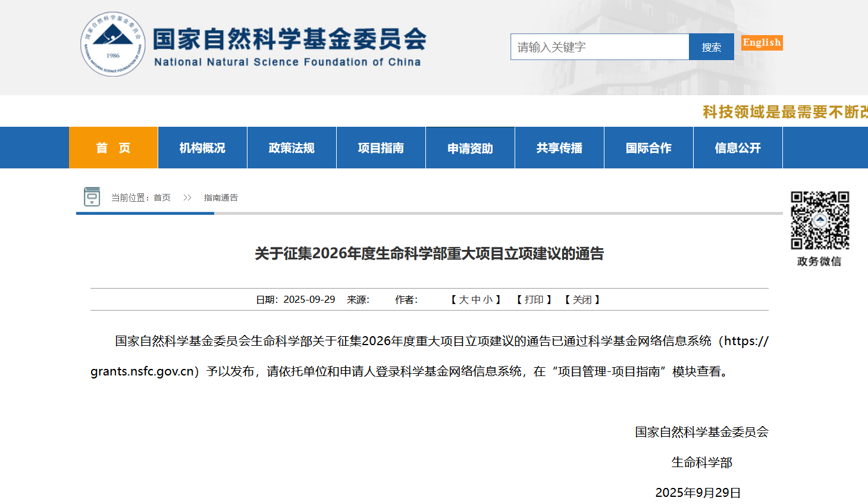This screenshot has height=504, width=868.
Task: Open the 申请资助 navigation item
Action: pos(470,148)
